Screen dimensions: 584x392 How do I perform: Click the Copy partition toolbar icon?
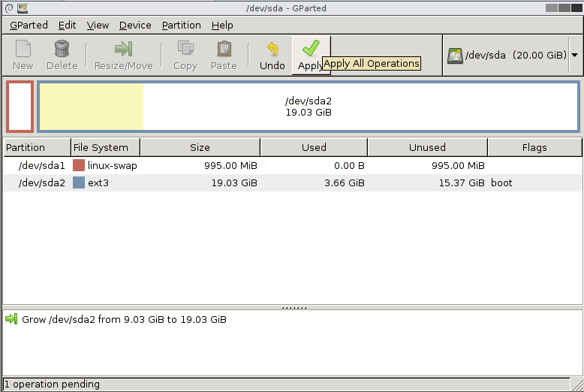185,49
